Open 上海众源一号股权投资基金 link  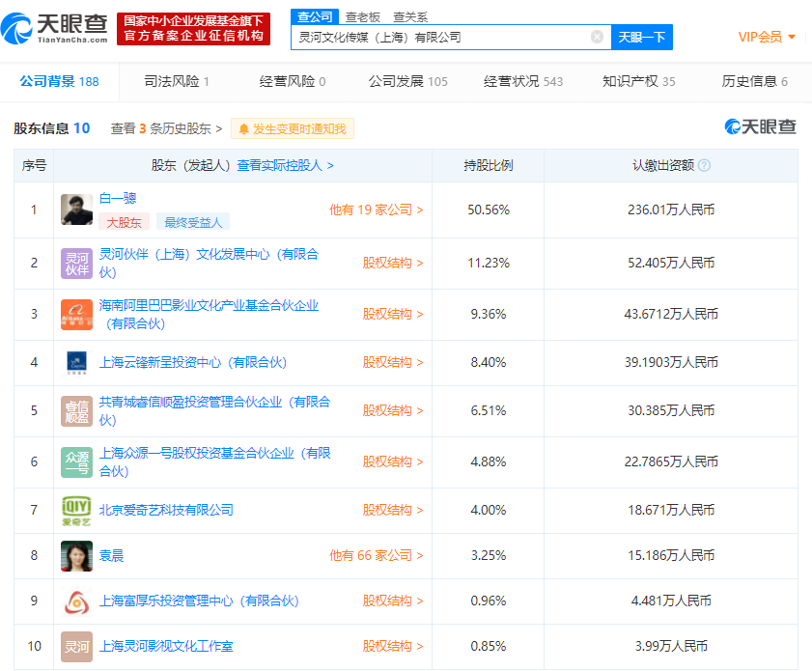click(x=214, y=461)
